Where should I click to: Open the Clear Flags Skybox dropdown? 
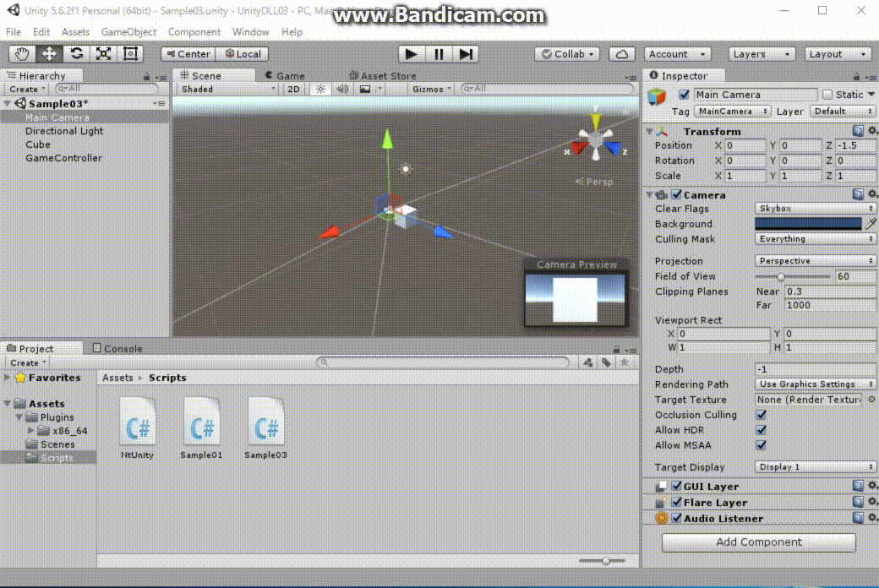[815, 209]
